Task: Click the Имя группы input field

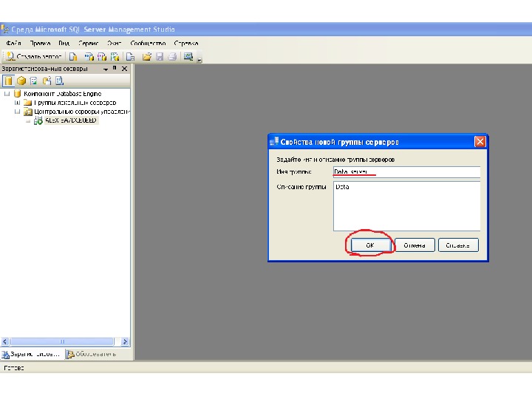Action: (x=406, y=171)
